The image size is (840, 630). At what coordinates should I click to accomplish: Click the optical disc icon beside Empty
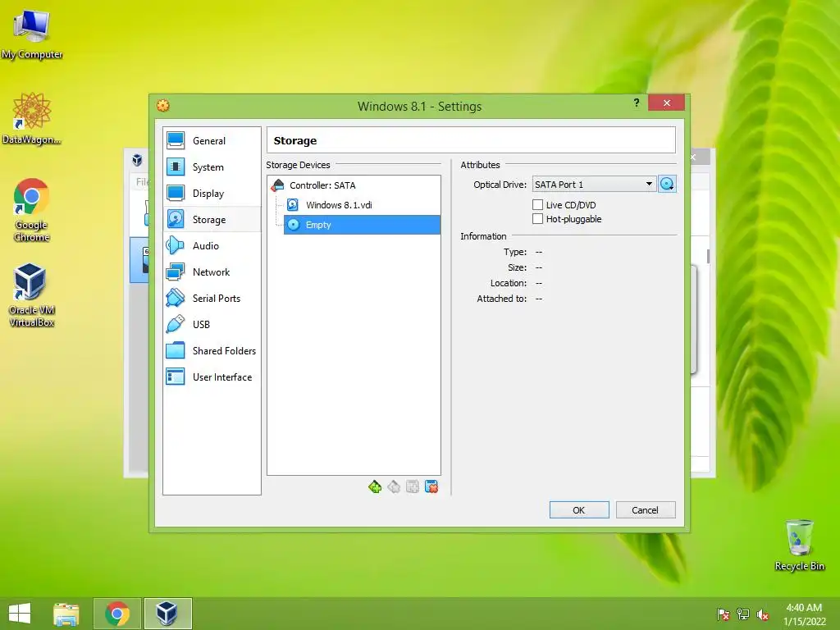293,225
